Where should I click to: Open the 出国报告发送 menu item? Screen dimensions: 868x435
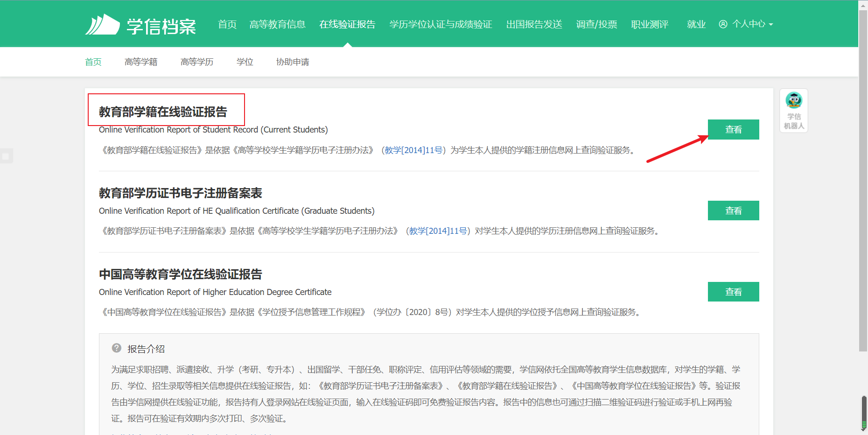point(534,24)
